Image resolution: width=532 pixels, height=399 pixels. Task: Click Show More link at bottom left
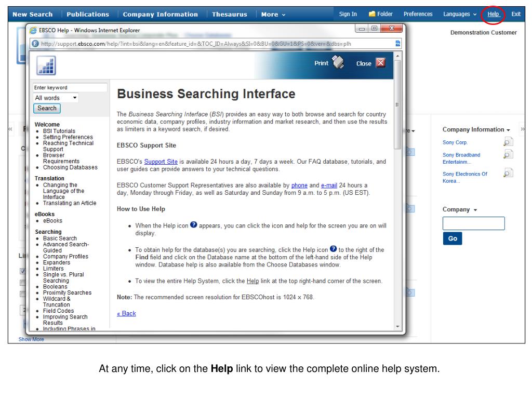(x=31, y=339)
